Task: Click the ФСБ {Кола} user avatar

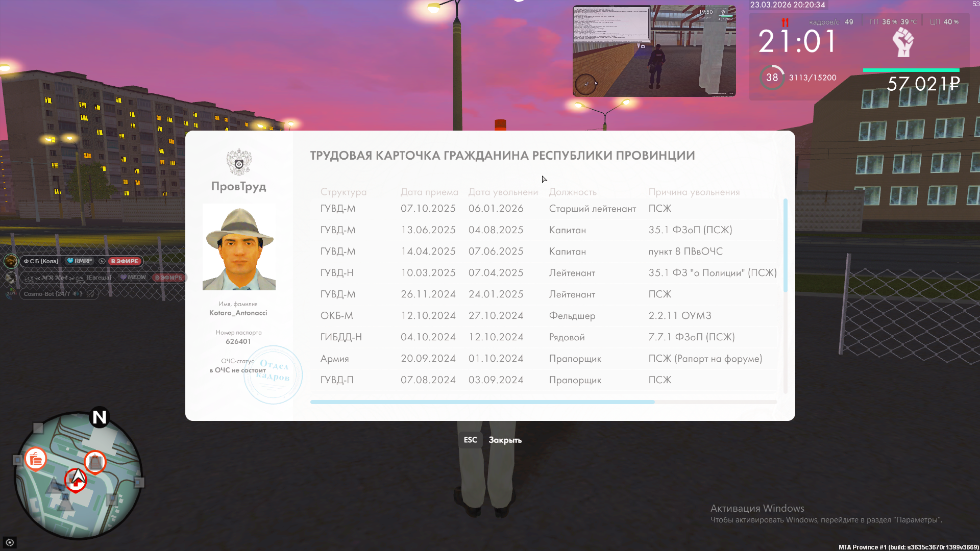Action: pyautogui.click(x=10, y=261)
